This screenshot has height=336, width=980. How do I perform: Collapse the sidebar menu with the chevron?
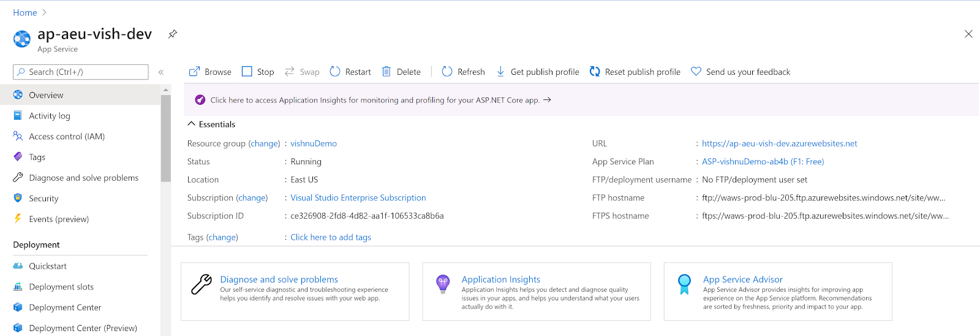click(161, 72)
